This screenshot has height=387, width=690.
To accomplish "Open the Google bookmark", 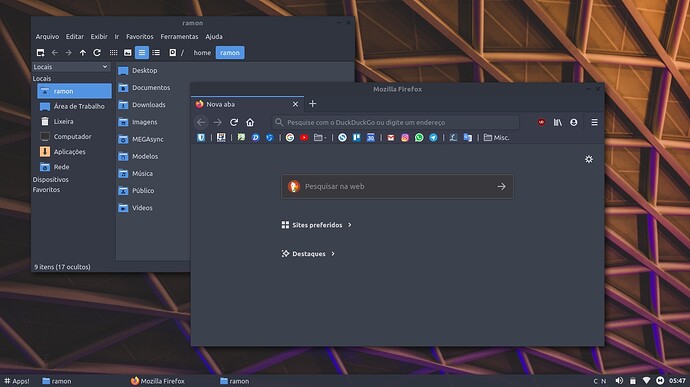I will click(290, 138).
